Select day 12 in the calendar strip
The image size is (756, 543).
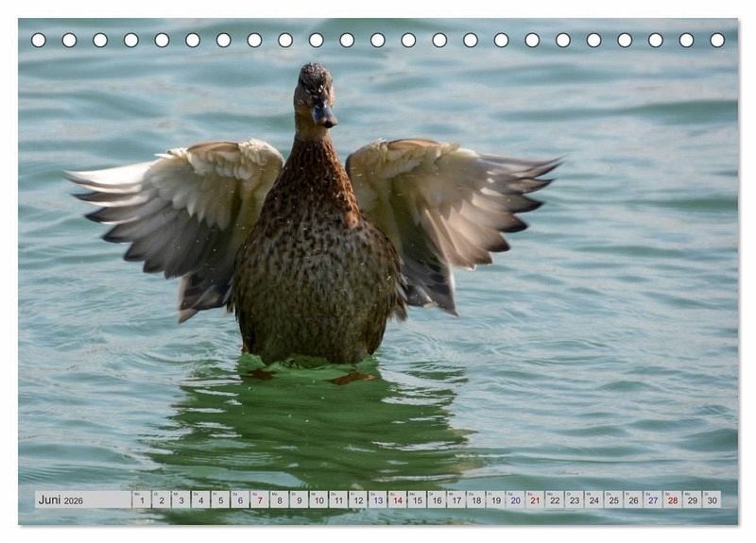click(x=358, y=500)
